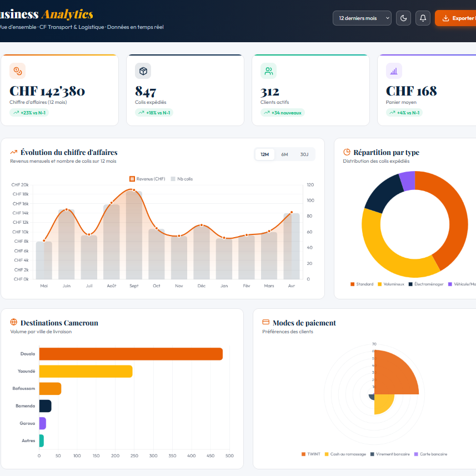Click the users icon on Clients actifs card
The height and width of the screenshot is (476, 476).
tap(269, 71)
